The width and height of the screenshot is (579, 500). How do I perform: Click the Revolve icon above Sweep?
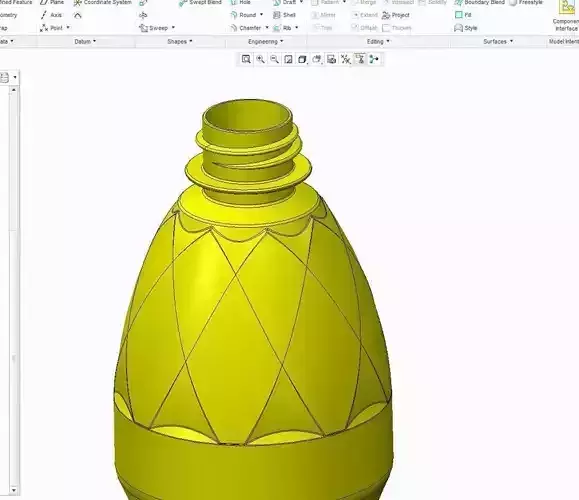tap(143, 15)
